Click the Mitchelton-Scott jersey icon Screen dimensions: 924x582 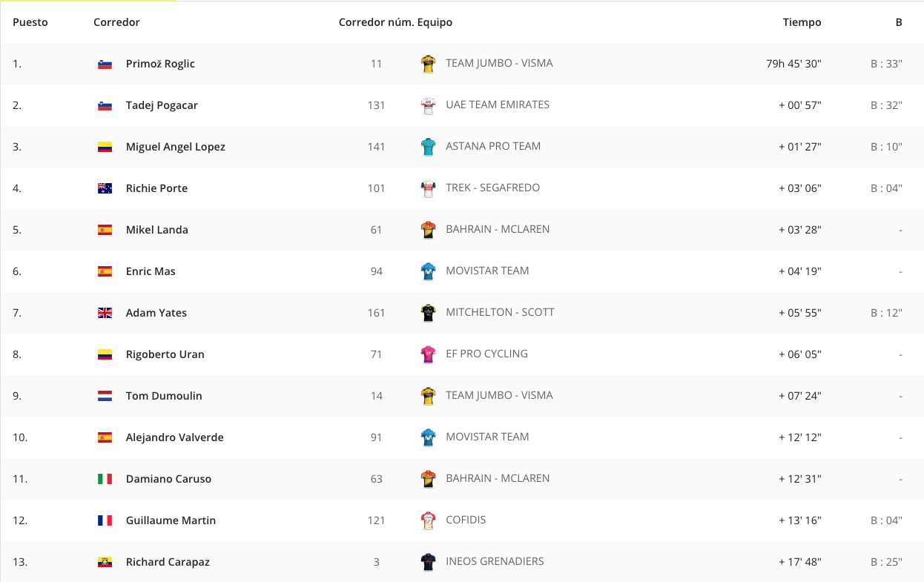428,313
